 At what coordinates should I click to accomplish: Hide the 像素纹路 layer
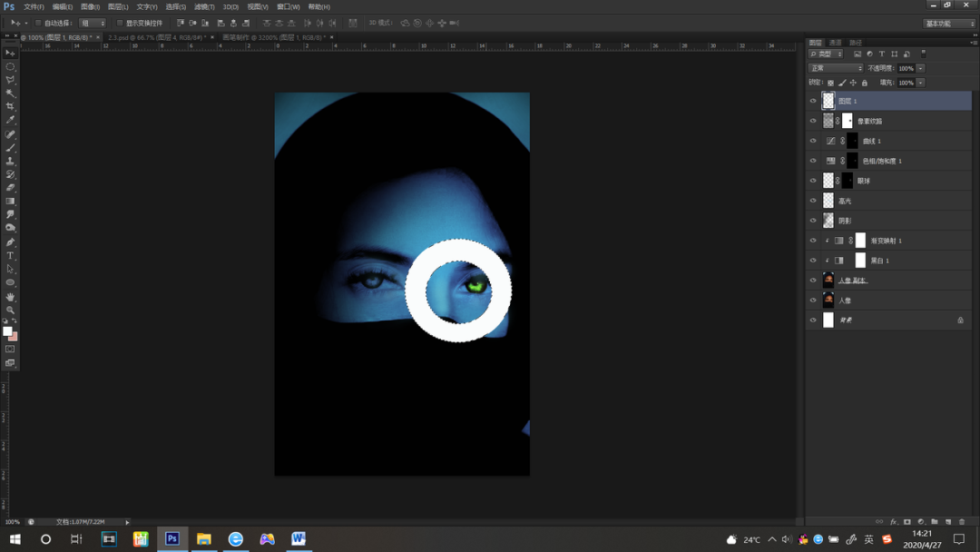[813, 121]
